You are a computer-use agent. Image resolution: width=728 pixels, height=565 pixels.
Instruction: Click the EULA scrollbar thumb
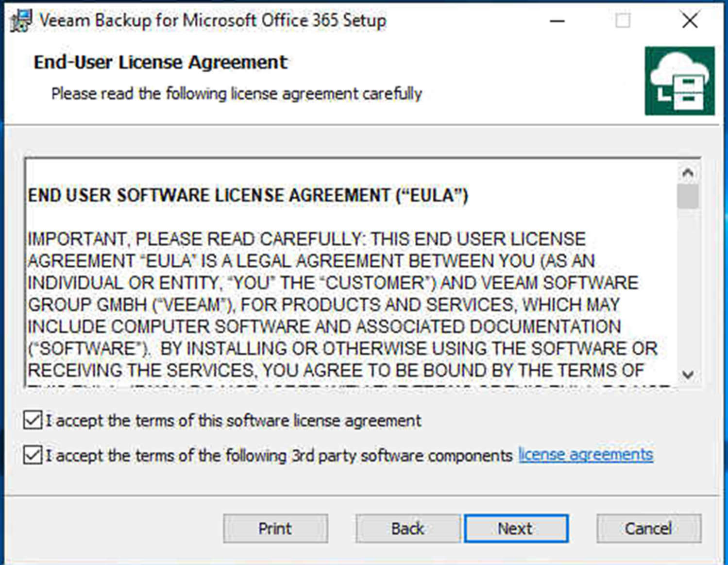(x=688, y=196)
